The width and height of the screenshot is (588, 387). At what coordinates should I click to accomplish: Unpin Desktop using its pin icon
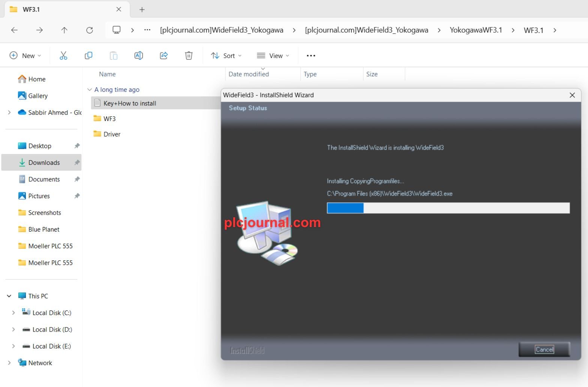[77, 146]
